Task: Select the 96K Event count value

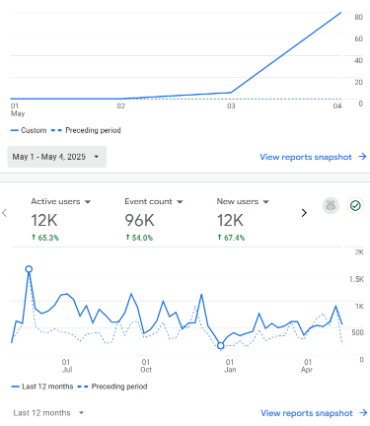Action: coord(139,220)
